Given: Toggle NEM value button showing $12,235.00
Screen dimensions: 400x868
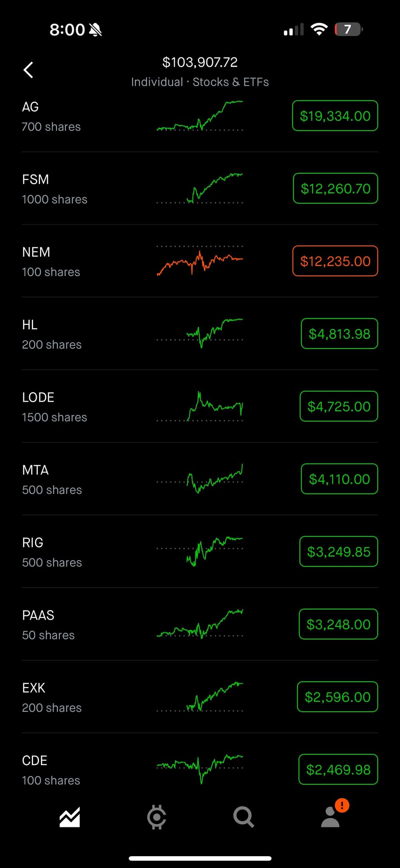Looking at the screenshot, I should coord(335,261).
